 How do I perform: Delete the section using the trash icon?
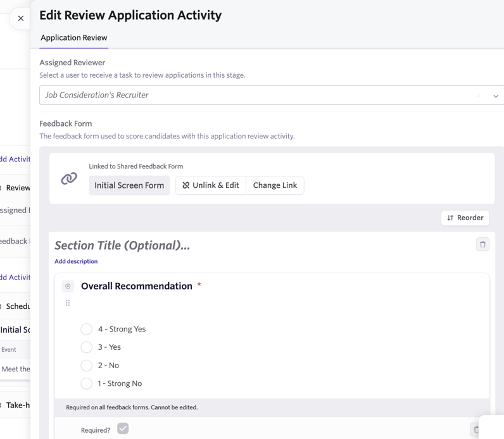tap(482, 244)
